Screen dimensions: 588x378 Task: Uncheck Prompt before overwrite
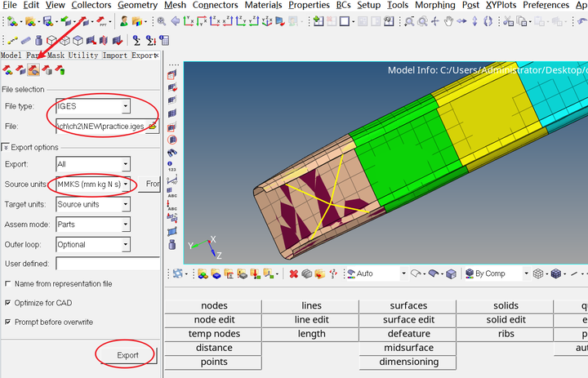pos(8,322)
